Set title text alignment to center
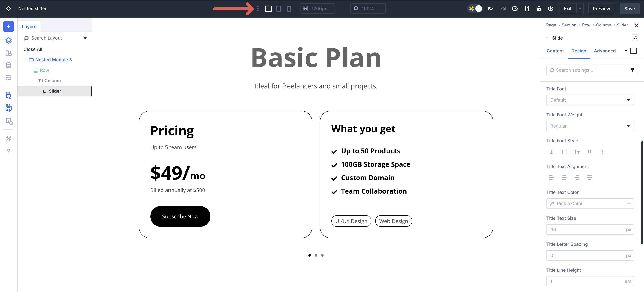This screenshot has width=644, height=292. click(564, 178)
